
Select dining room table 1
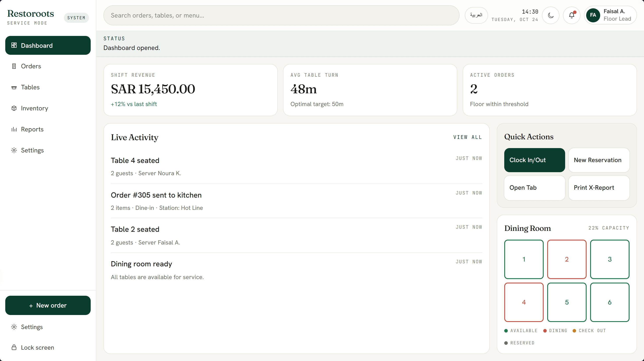[x=524, y=259]
